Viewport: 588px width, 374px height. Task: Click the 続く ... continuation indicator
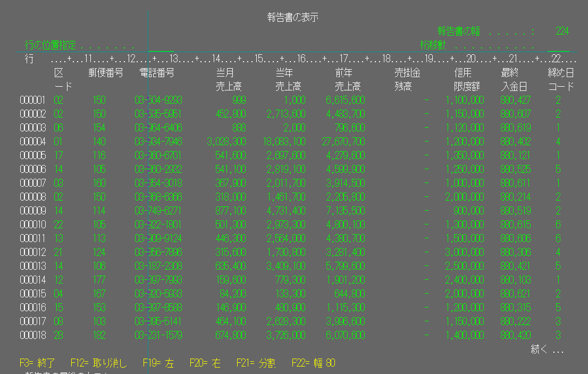click(x=547, y=350)
